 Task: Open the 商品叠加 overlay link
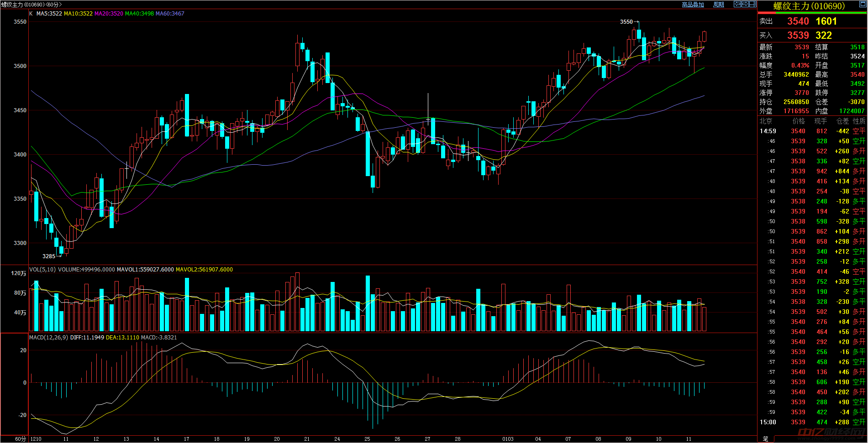click(x=693, y=5)
